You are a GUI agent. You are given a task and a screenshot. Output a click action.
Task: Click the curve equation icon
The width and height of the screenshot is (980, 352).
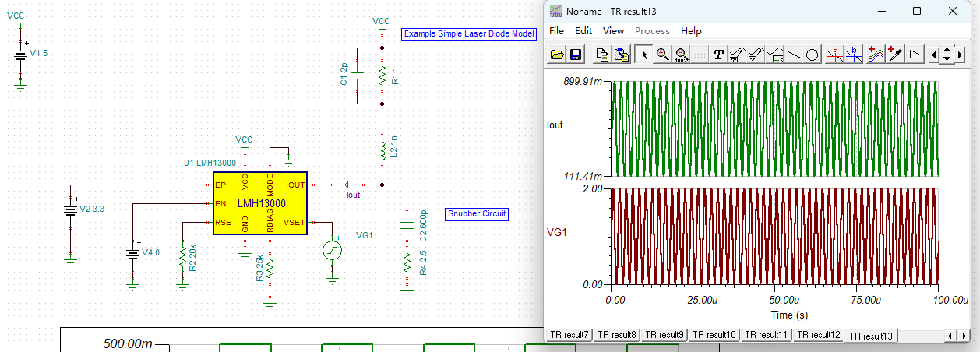pyautogui.click(x=774, y=55)
